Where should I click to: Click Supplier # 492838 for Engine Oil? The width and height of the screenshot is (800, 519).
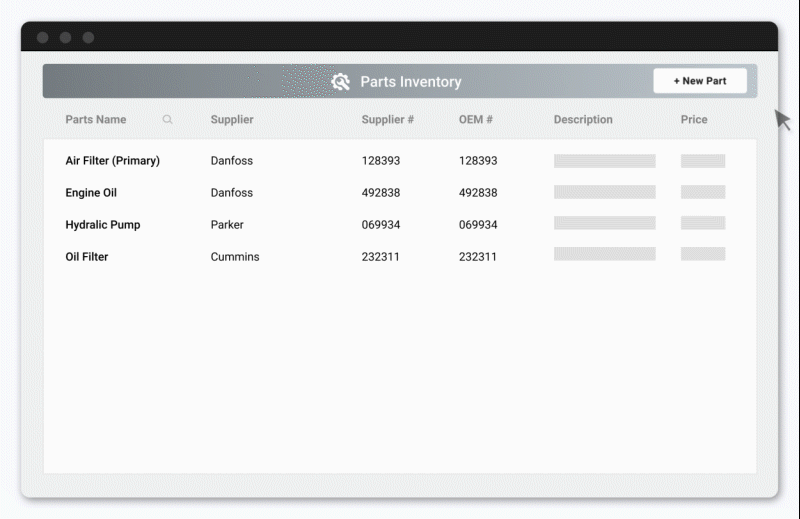(x=381, y=193)
